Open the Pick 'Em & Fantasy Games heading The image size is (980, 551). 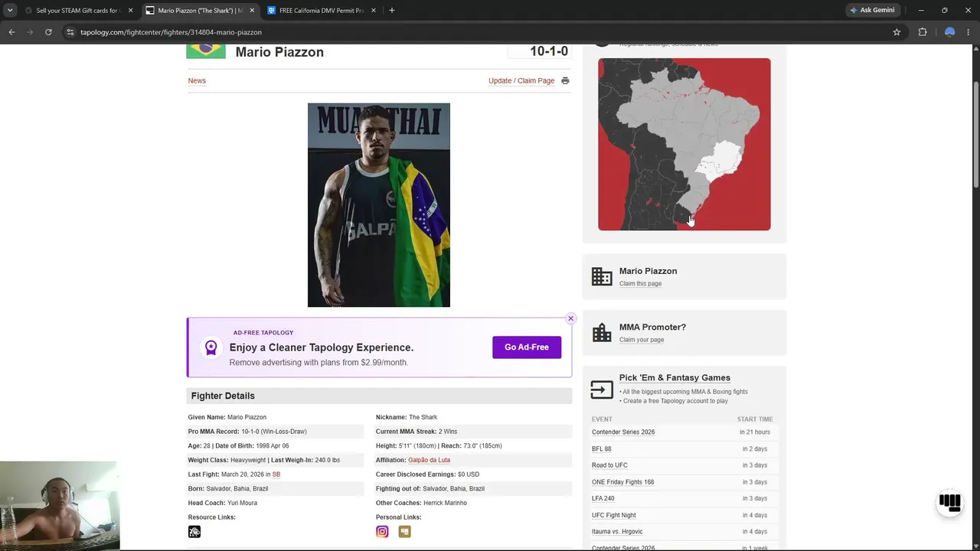(x=675, y=378)
